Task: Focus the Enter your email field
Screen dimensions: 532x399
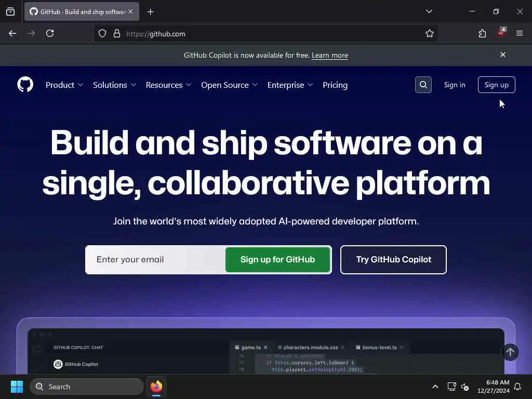Action: 155,260
